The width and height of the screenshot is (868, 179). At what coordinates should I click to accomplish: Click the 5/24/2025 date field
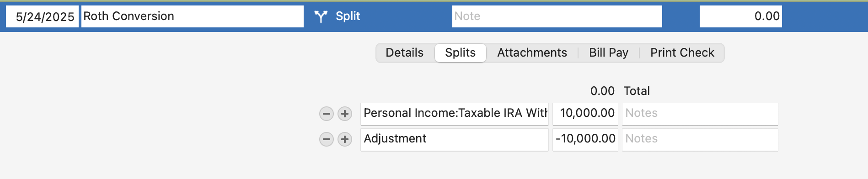[x=42, y=16]
